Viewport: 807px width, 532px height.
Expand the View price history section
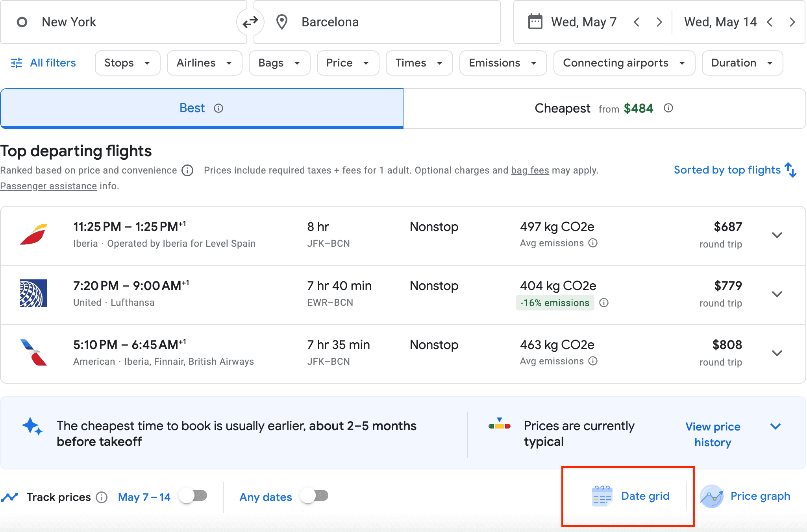(775, 427)
